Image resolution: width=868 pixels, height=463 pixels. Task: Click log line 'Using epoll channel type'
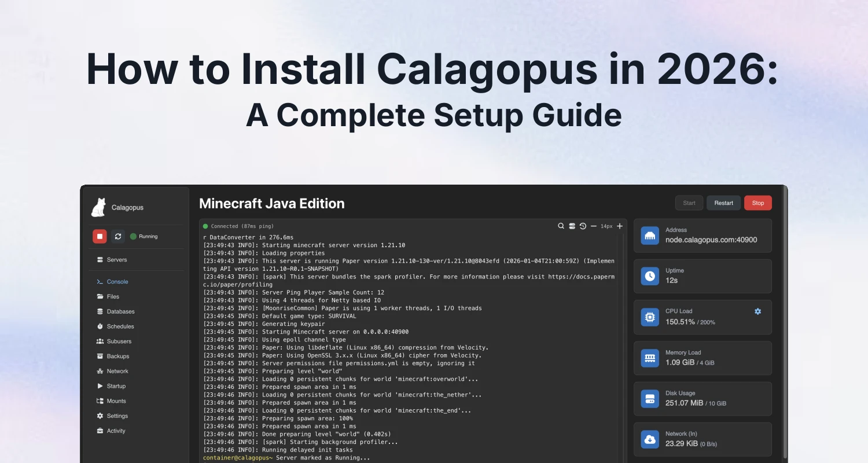coord(274,340)
